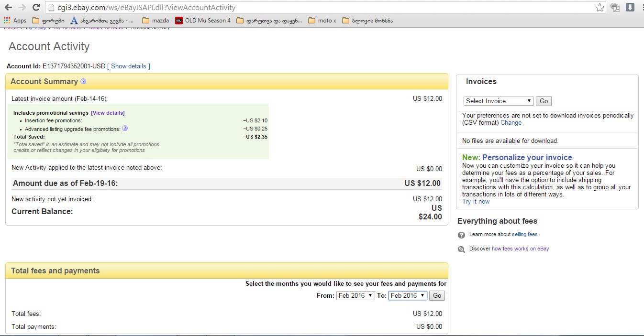Click No files are available for download text
The image size is (644, 336).
(x=510, y=141)
